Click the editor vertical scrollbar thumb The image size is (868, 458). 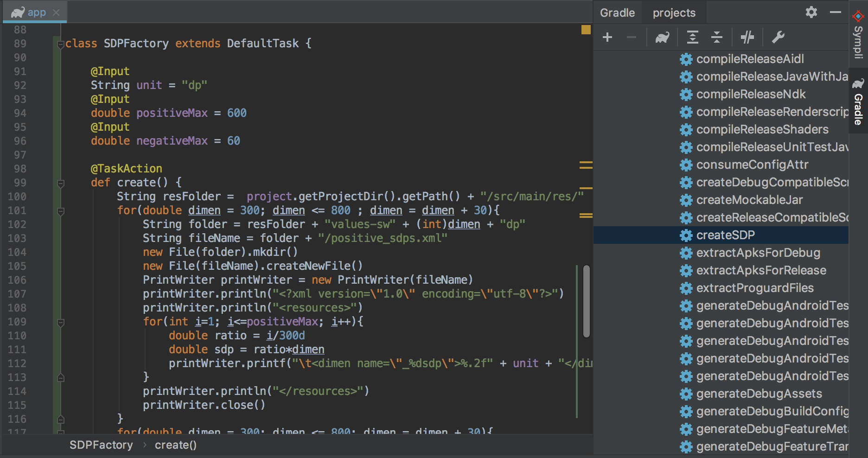point(587,301)
